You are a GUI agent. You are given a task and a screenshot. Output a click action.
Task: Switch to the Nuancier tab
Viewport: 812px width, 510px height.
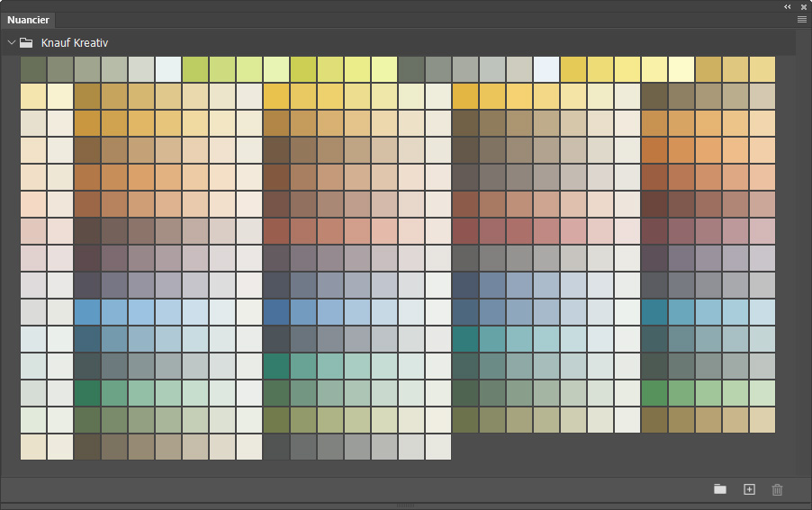tap(28, 20)
